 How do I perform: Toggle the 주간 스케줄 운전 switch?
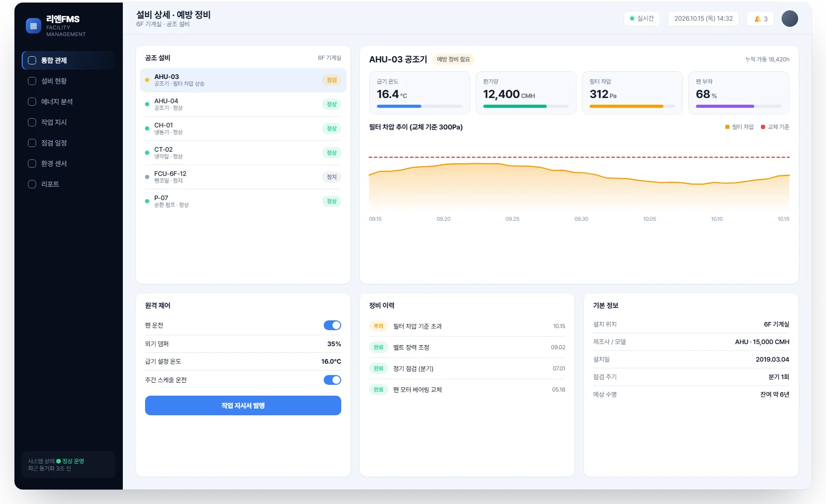[332, 380]
